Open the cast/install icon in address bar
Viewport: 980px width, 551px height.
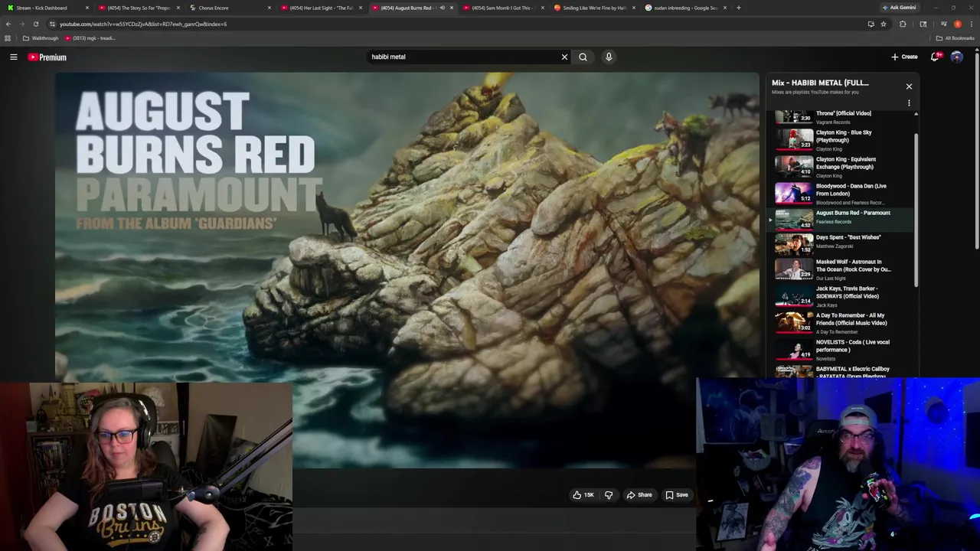pyautogui.click(x=871, y=24)
